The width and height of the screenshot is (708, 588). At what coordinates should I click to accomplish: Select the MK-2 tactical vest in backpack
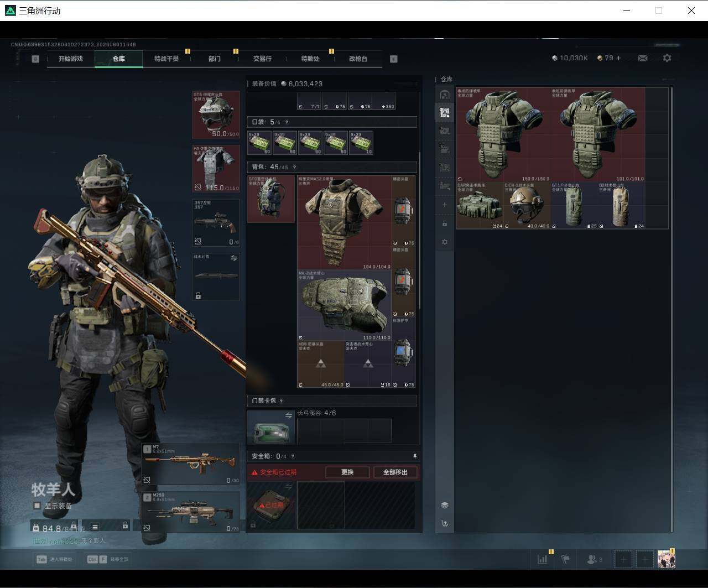pos(344,305)
